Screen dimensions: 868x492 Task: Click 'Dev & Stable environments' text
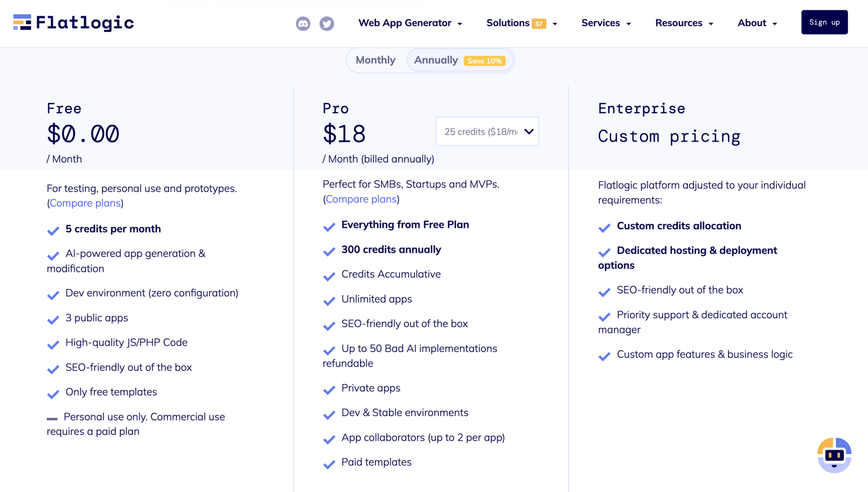405,413
